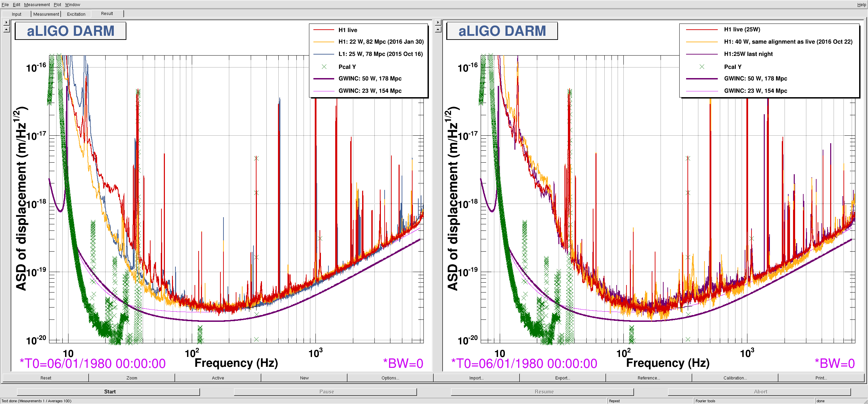This screenshot has height=404, width=868.
Task: Start the measurement with the Start button
Action: (108, 392)
